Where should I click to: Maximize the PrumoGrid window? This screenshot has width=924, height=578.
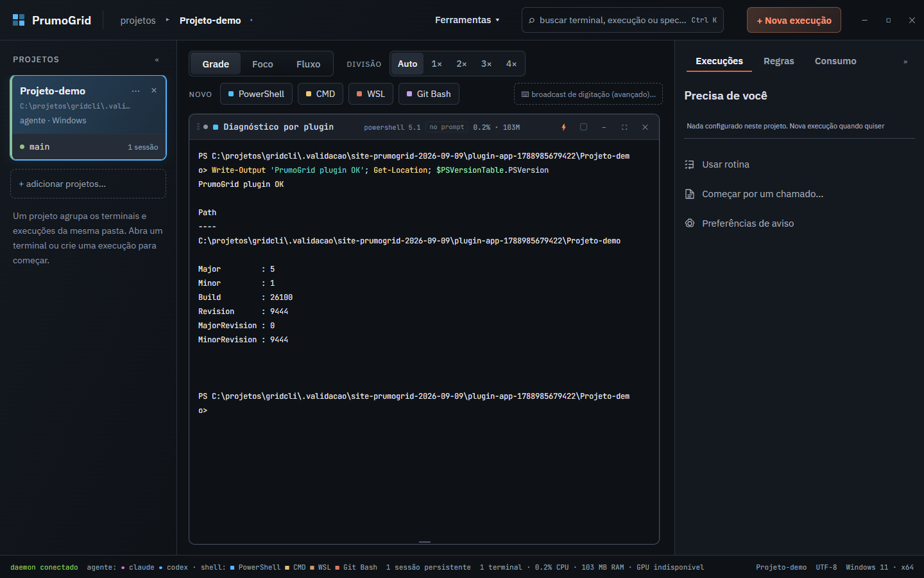(x=888, y=20)
